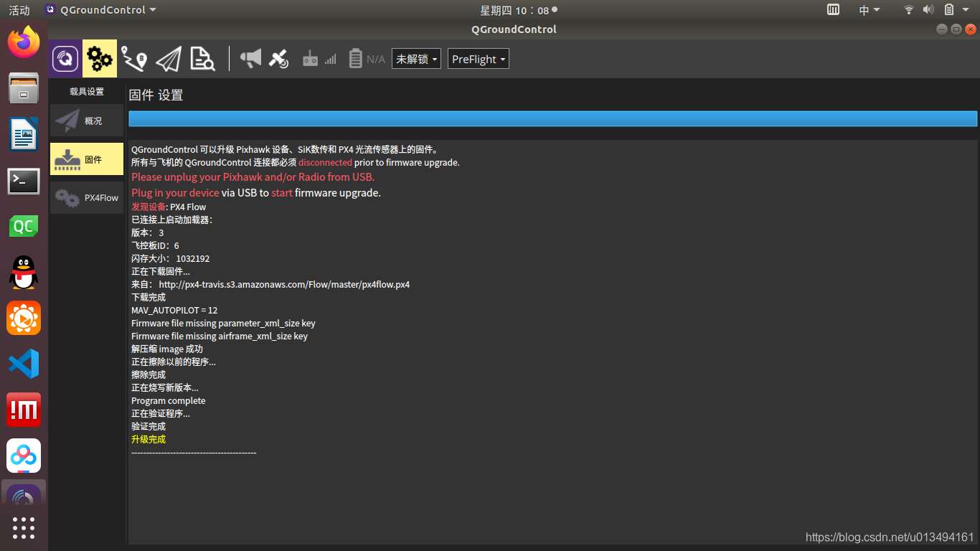Click 'Firmware file missing parameter_xml_size key' line
This screenshot has width=980, height=551.
click(x=223, y=323)
